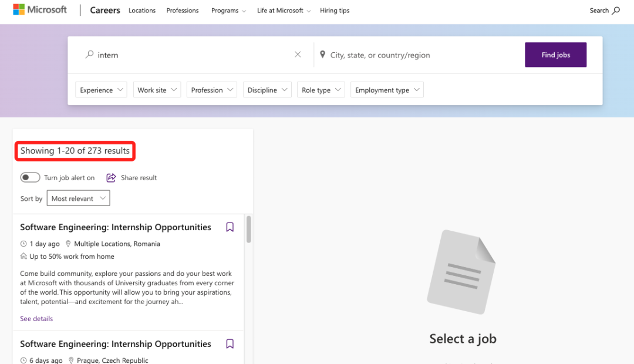The image size is (634, 364).
Task: Click the location pin icon in search bar
Action: point(322,54)
